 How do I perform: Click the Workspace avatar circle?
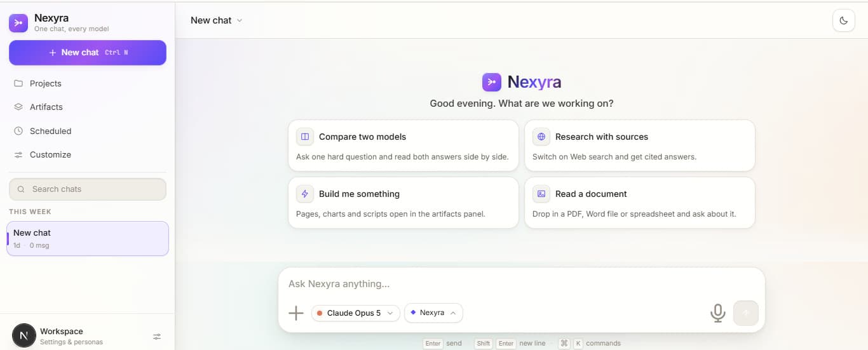click(24, 335)
